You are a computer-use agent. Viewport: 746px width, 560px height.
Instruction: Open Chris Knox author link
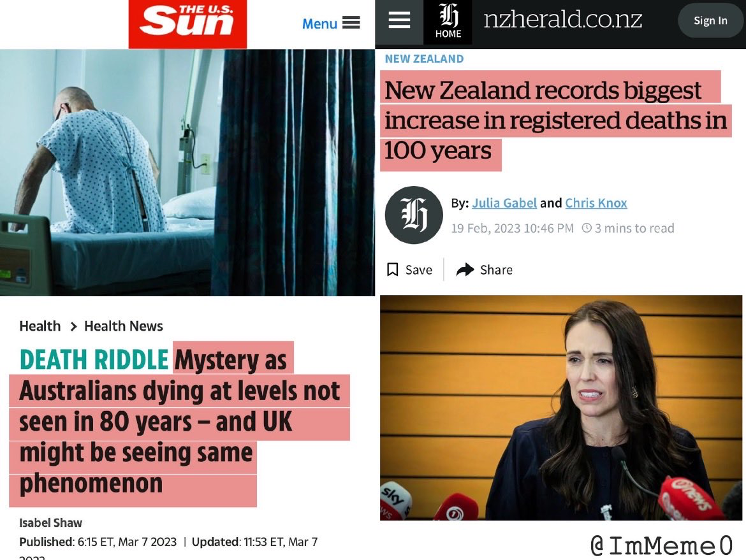tap(596, 203)
